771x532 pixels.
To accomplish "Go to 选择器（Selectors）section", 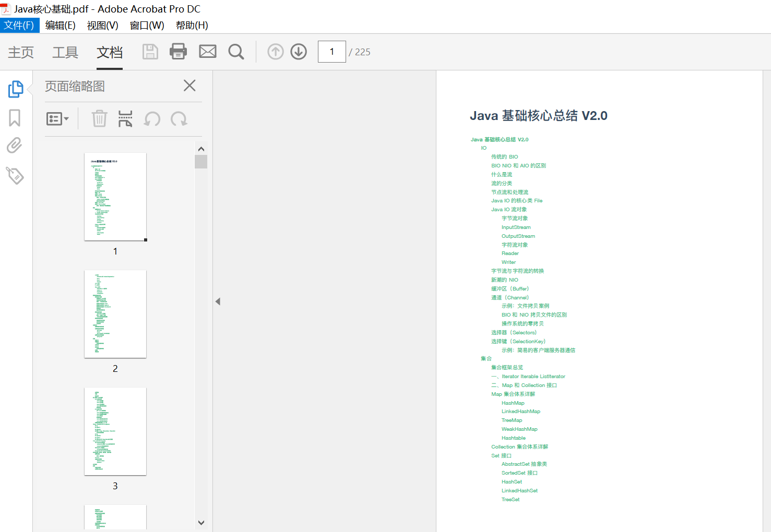I will [x=514, y=332].
